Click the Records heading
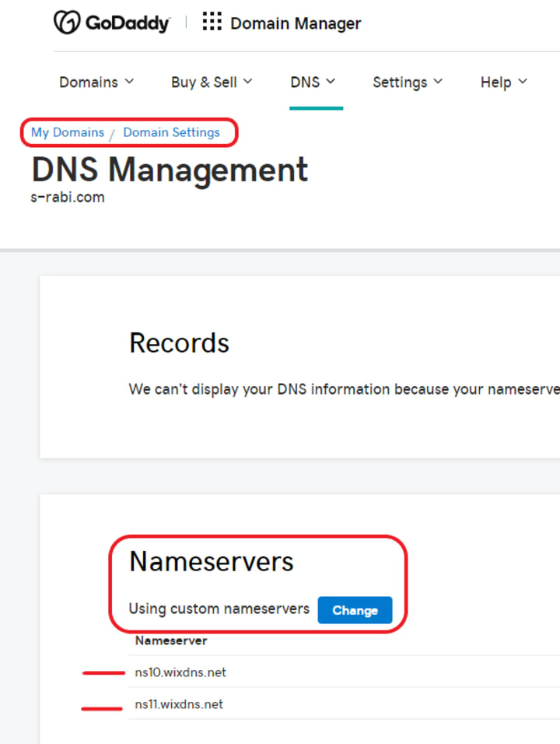Image resolution: width=560 pixels, height=744 pixels. pyautogui.click(x=179, y=342)
